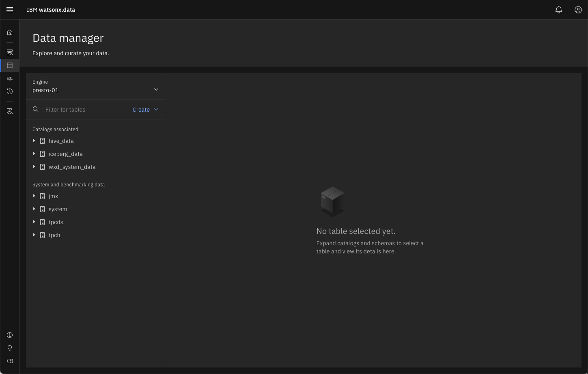
Task: Expand the tpcds catalog
Action: (x=34, y=222)
